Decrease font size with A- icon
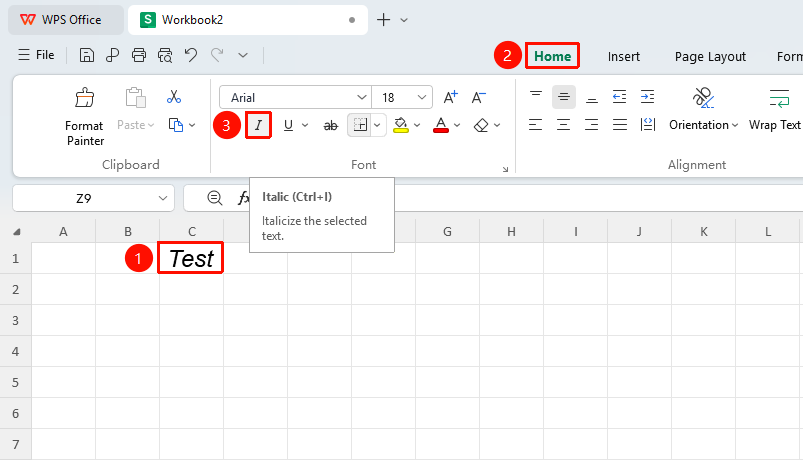The image size is (803, 460). pyautogui.click(x=479, y=97)
